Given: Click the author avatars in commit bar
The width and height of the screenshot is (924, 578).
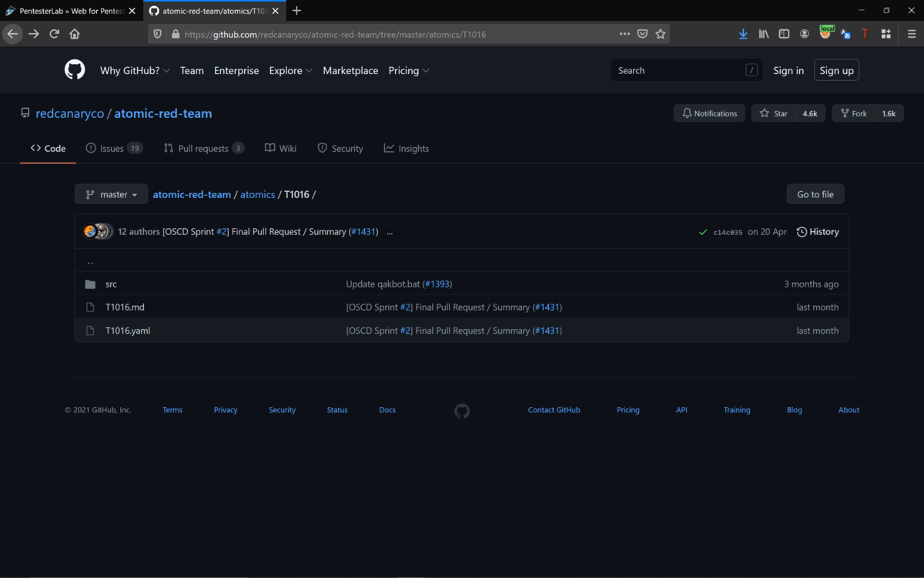Looking at the screenshot, I should pyautogui.click(x=99, y=231).
